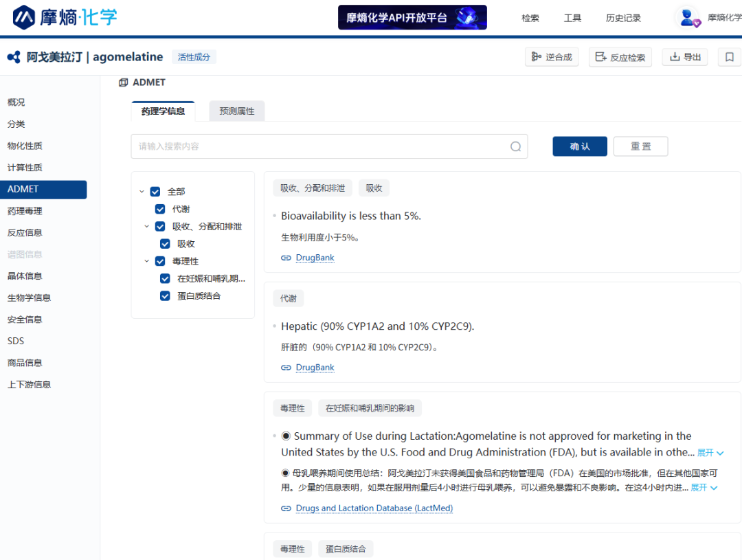742x560 pixels.
Task: Collapse the 毒理性 tree node
Action: [146, 261]
